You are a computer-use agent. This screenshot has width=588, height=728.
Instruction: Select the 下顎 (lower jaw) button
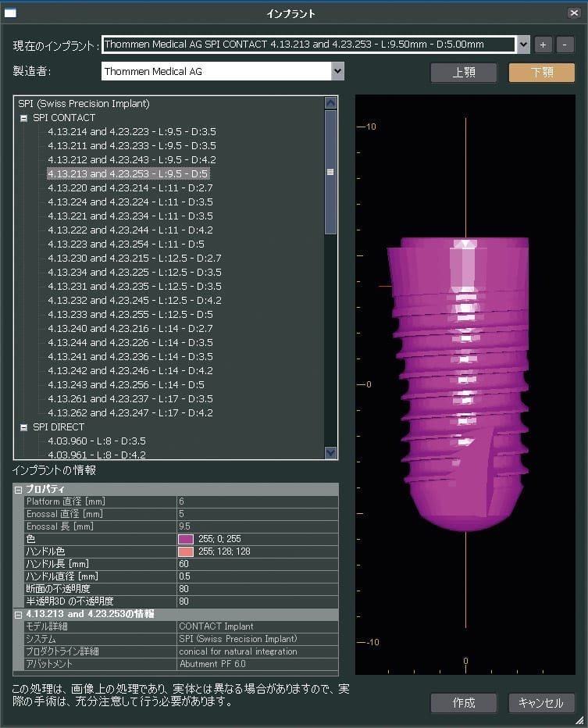tap(541, 73)
